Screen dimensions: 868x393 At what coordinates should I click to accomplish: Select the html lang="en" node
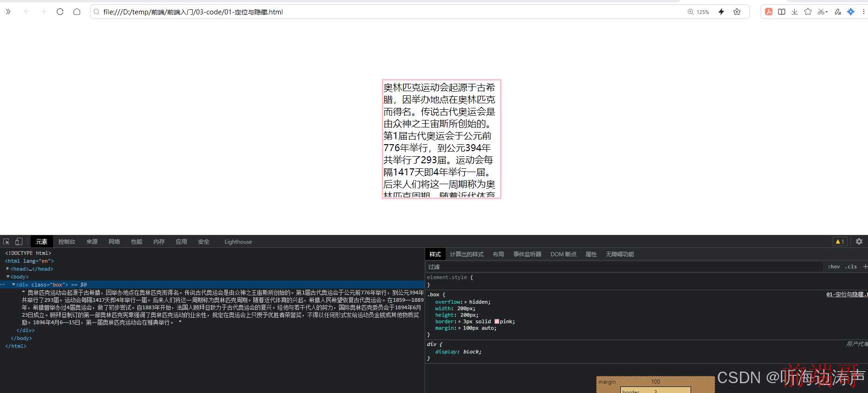pos(29,261)
